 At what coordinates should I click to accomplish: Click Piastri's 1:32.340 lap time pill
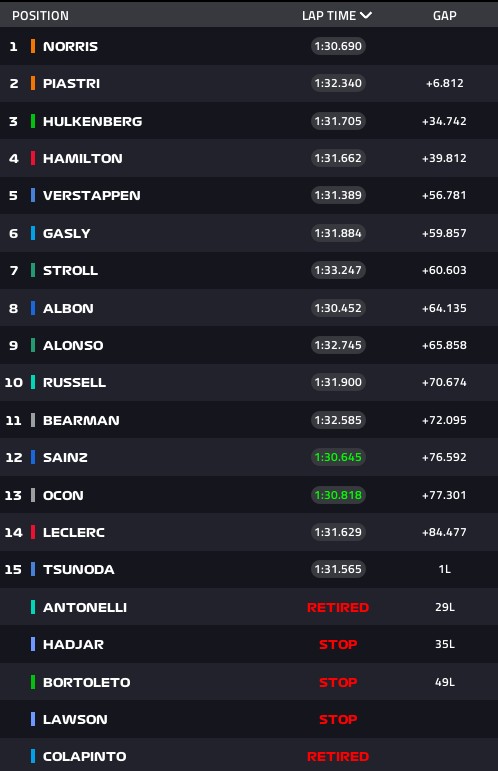338,83
